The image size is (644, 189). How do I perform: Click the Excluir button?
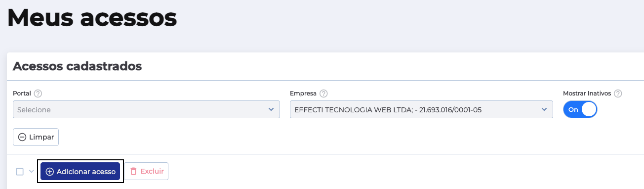[146, 172]
